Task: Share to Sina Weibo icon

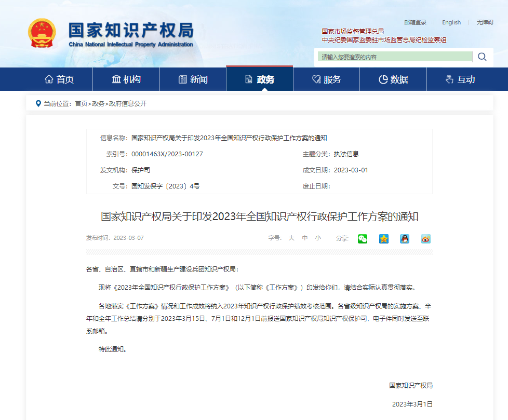Action: click(x=426, y=239)
